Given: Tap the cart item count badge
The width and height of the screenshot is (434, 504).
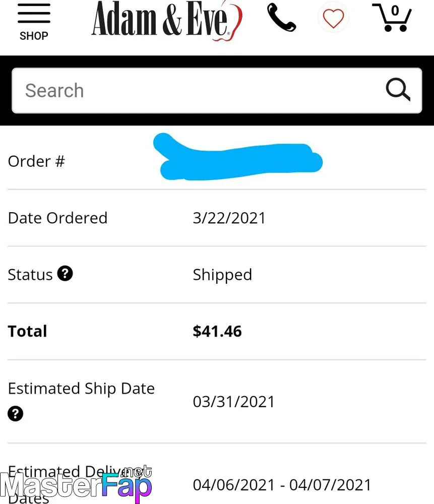Looking at the screenshot, I should [395, 11].
